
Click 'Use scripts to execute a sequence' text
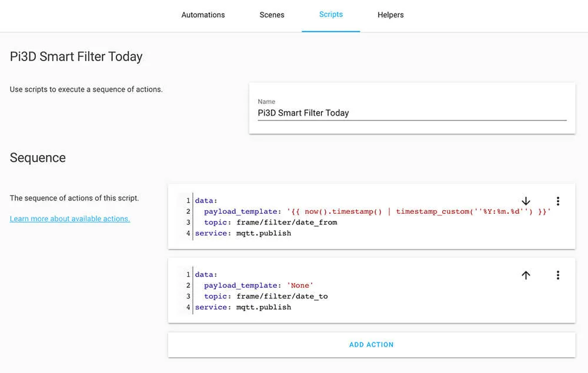coord(86,89)
